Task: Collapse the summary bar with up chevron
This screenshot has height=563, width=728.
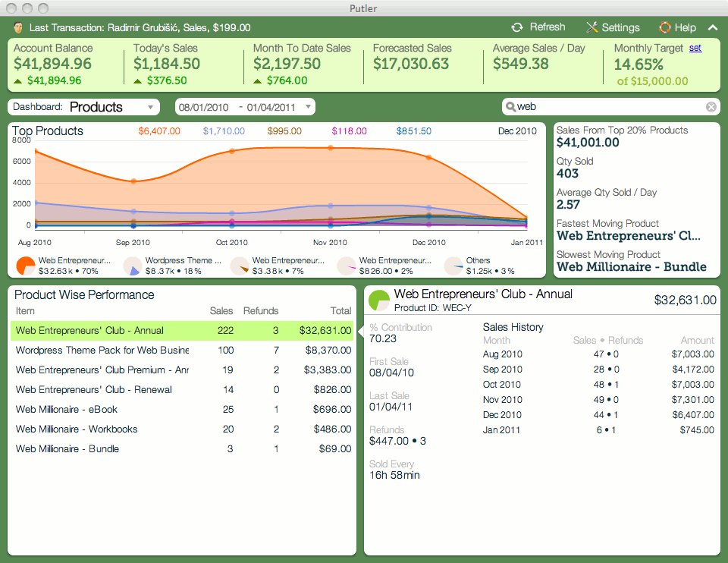Action: point(713,27)
